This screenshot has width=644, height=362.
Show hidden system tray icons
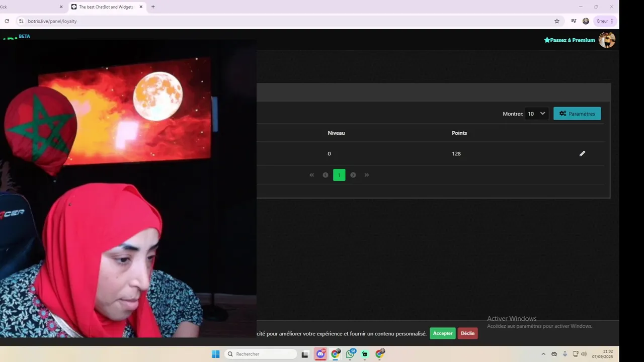point(543,354)
